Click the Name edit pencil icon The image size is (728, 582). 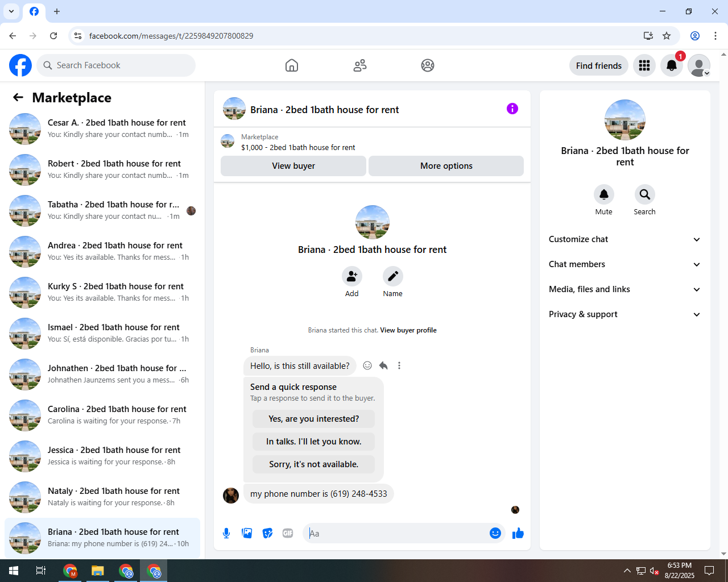coord(392,276)
